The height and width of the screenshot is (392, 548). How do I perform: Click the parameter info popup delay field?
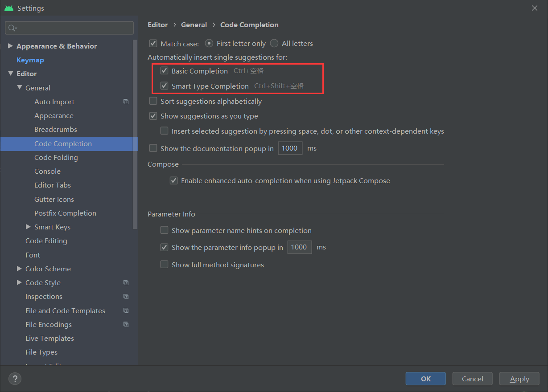299,247
